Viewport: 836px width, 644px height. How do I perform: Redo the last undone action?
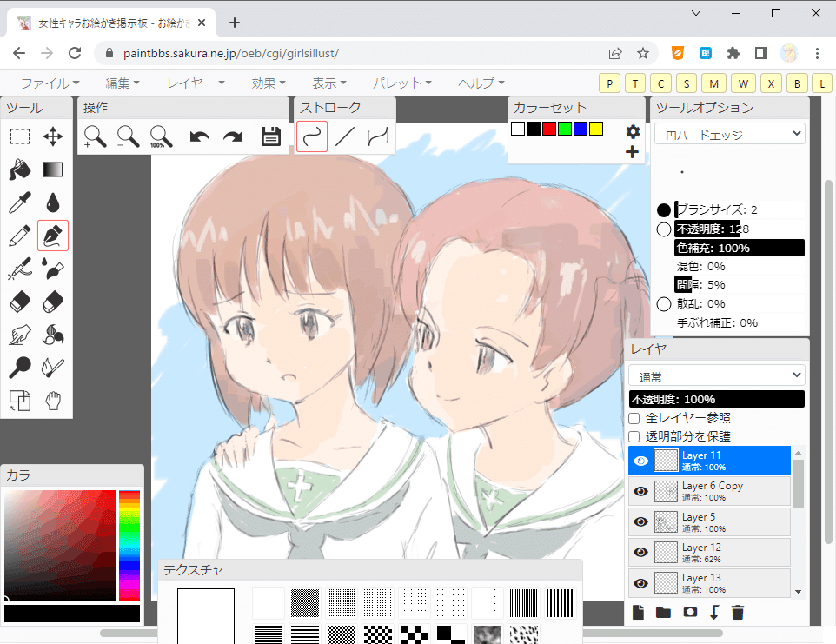[x=232, y=136]
